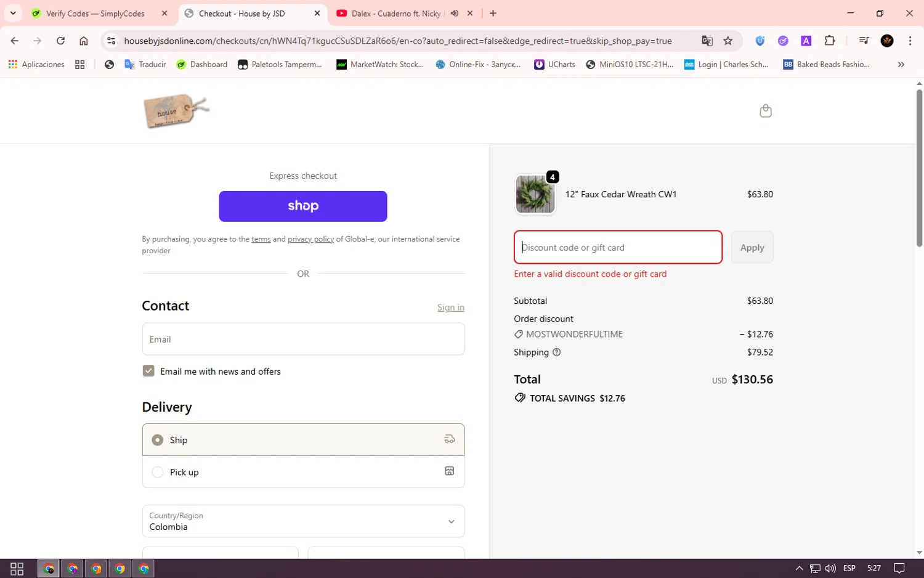Open the notification center icon
This screenshot has width=924, height=578.
[899, 568]
